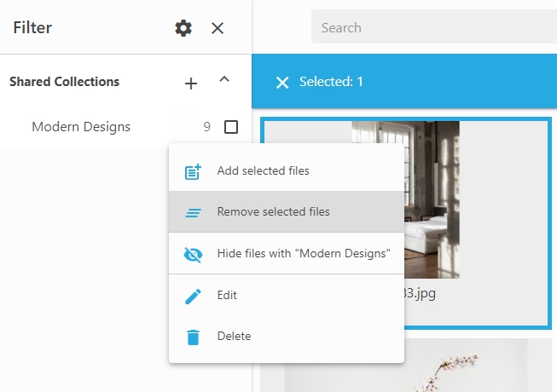
Task: Toggle the crossed-eye hide files icon
Action: 194,254
